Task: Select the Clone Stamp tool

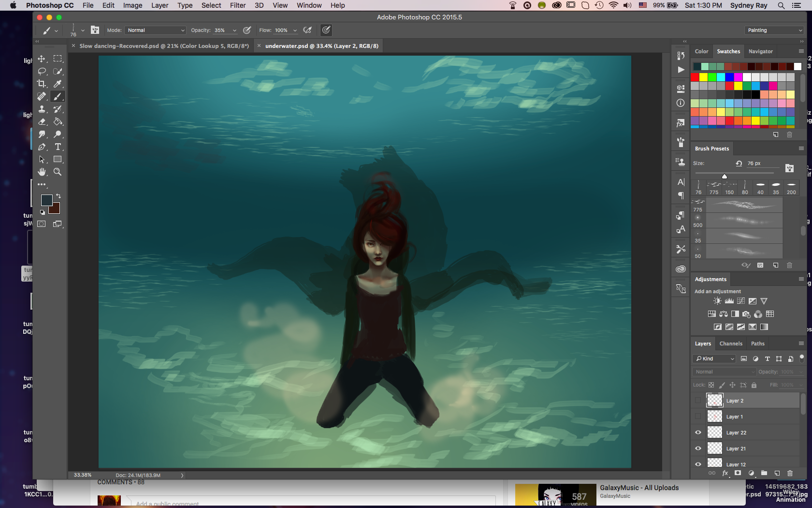Action: tap(42, 109)
